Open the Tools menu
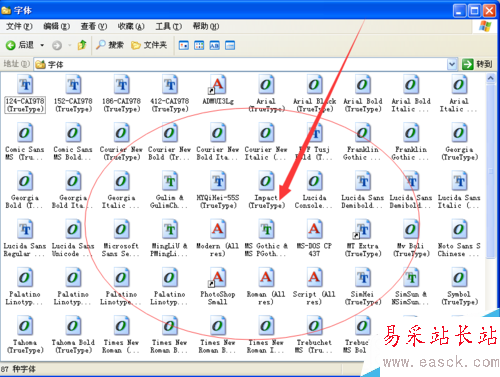Viewport: 500px width, 377px height. 169,26
